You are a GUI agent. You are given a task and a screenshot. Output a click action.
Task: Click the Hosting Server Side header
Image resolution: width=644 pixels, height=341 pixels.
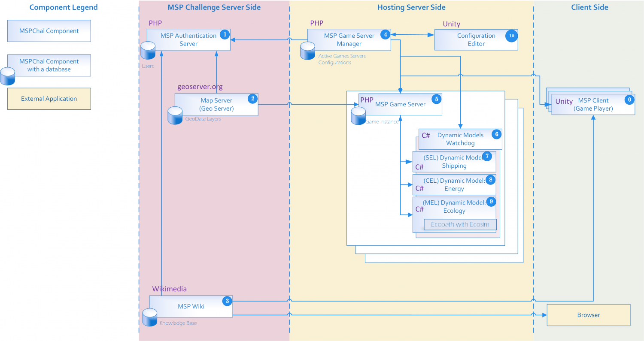point(411,7)
